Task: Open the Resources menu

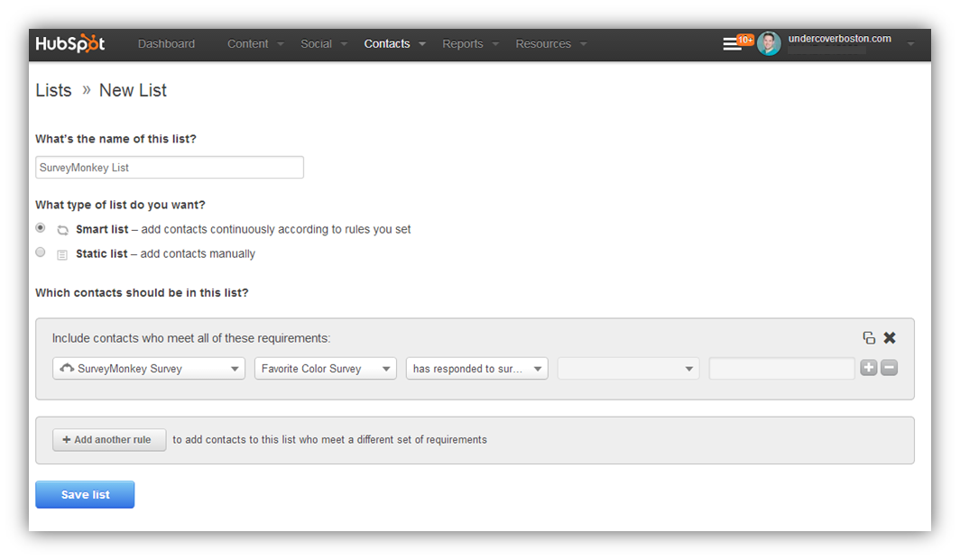Action: (x=551, y=44)
